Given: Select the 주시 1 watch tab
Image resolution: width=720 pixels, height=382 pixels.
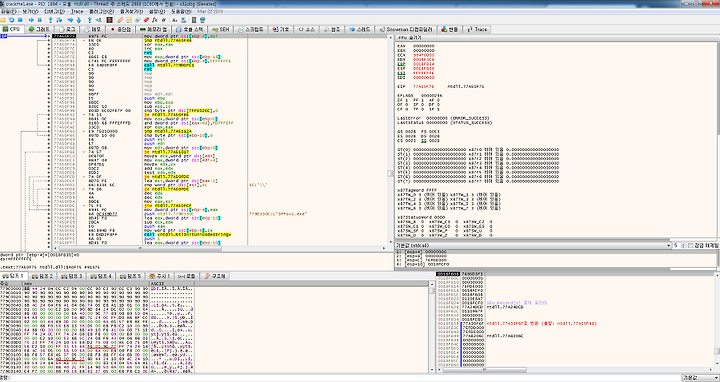Looking at the screenshot, I should click(159, 276).
